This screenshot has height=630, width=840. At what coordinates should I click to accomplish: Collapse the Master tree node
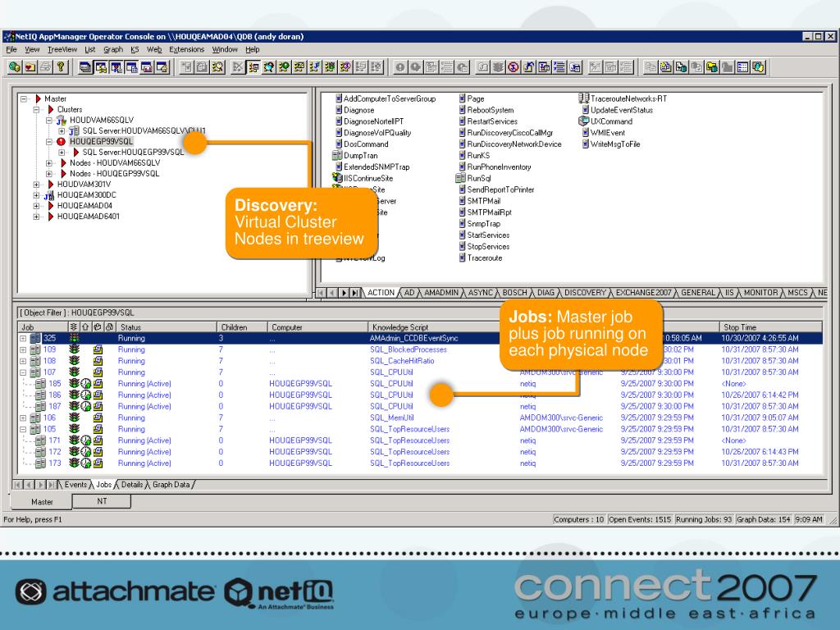24,98
